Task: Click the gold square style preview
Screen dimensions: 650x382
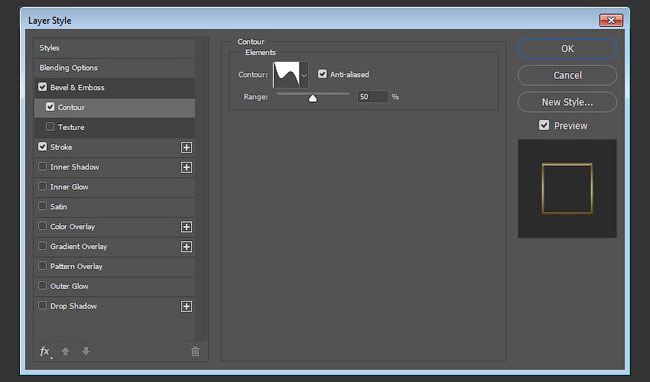Action: (567, 189)
